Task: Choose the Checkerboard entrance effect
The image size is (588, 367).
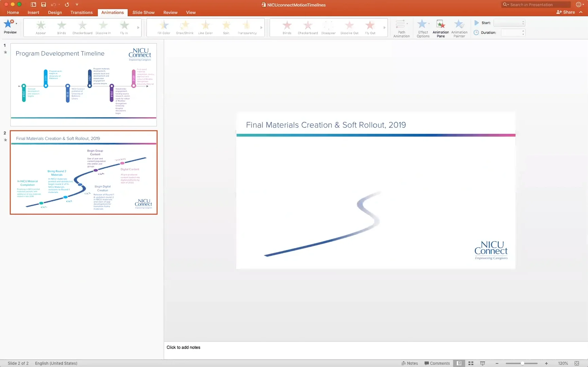Action: tap(82, 27)
